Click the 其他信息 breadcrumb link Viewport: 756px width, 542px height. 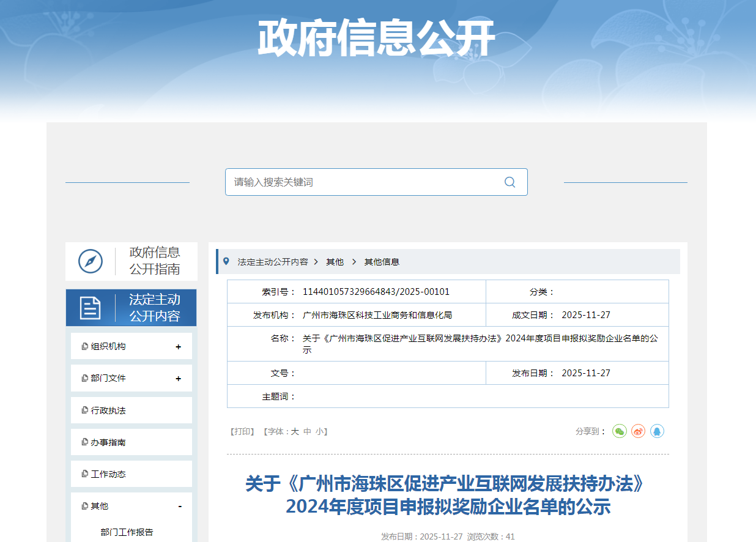coord(382,262)
